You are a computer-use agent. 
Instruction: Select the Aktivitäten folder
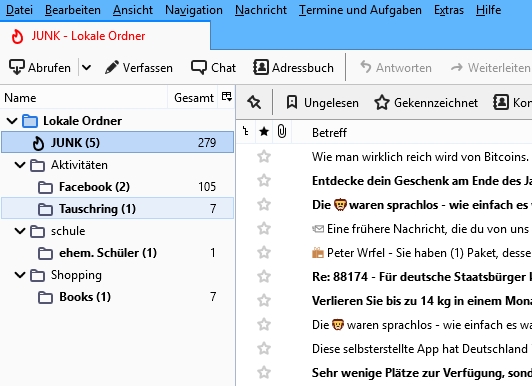[117, 165]
